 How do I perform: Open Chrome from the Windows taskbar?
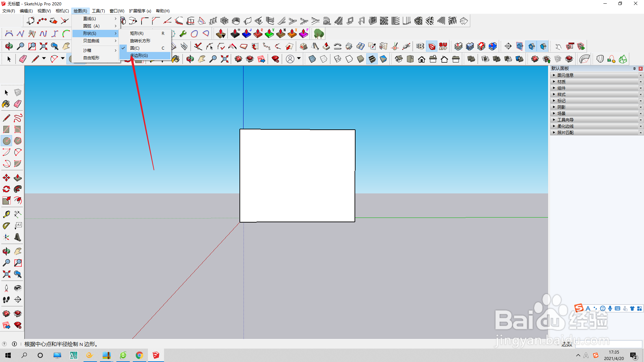coord(139,355)
